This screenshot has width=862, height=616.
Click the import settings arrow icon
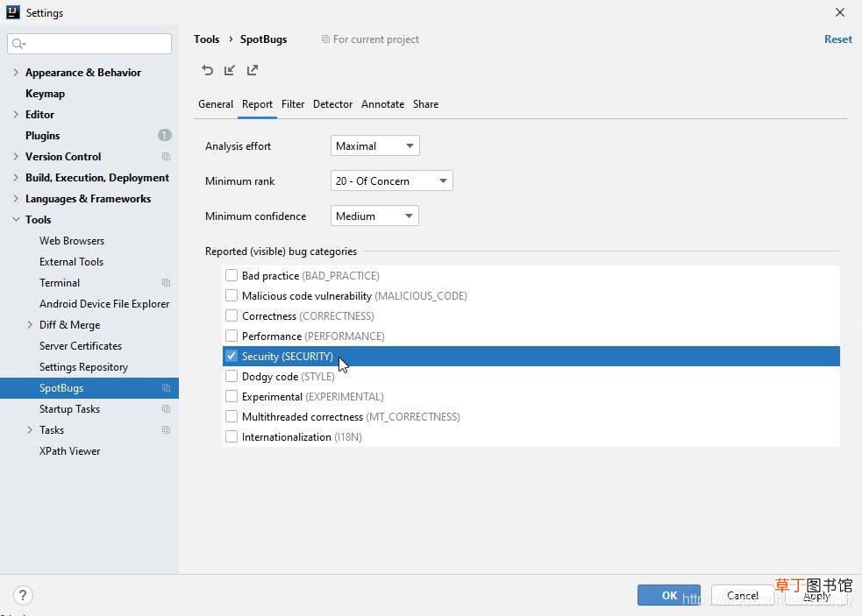pyautogui.click(x=230, y=70)
